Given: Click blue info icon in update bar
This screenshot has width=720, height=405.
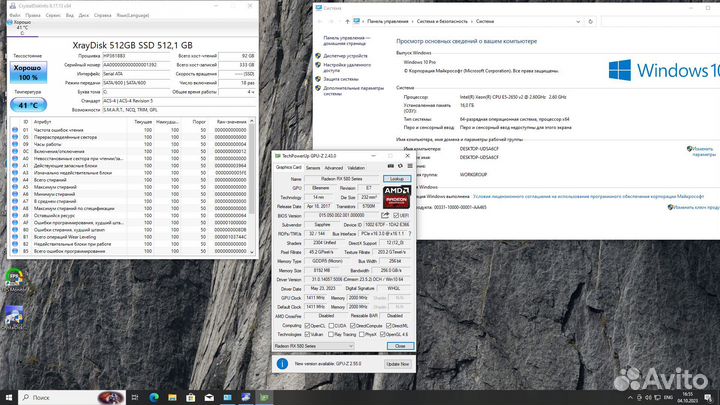Looking at the screenshot, I should click(x=282, y=364).
